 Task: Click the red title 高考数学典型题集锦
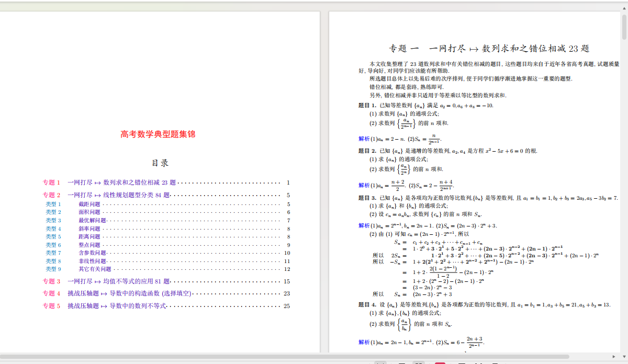158,134
